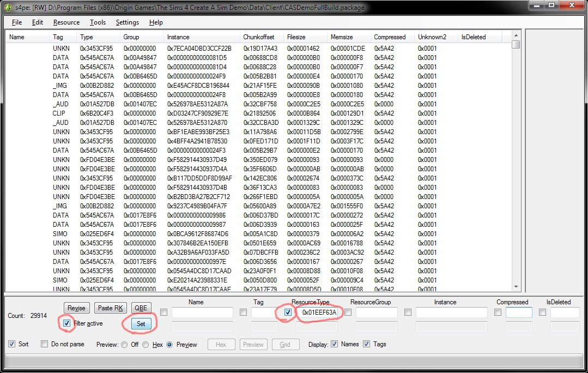Select the Hex preview radio button
588x373 pixels.
click(146, 345)
